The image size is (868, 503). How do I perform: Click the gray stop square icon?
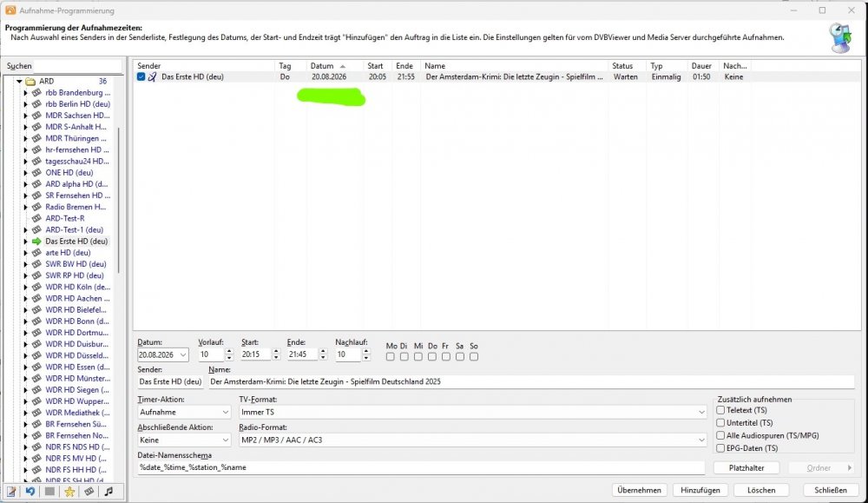click(x=49, y=492)
